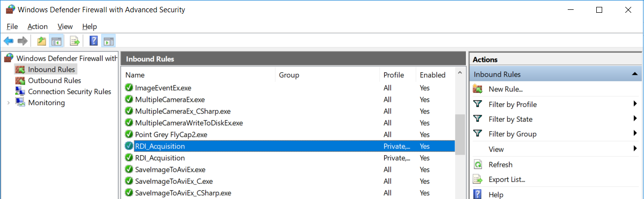Image resolution: width=644 pixels, height=199 pixels.
Task: Select Connection Security Rules in the tree
Action: pos(69,91)
